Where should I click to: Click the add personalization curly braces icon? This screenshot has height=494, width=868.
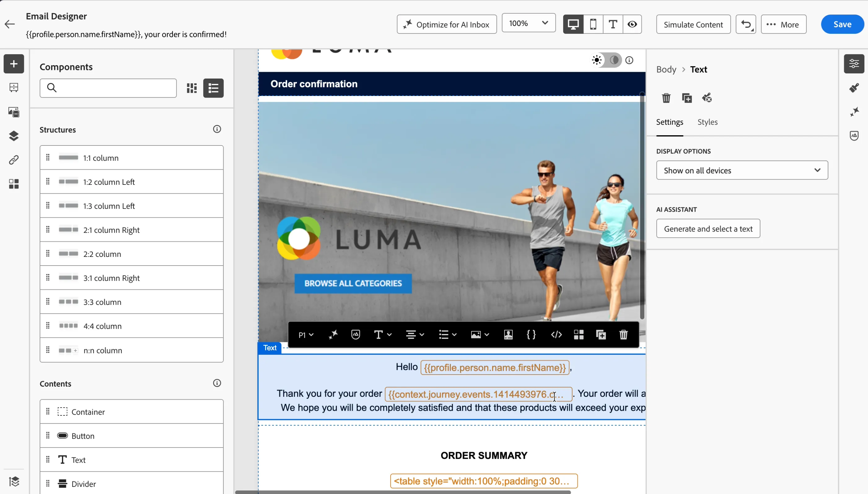pos(531,335)
